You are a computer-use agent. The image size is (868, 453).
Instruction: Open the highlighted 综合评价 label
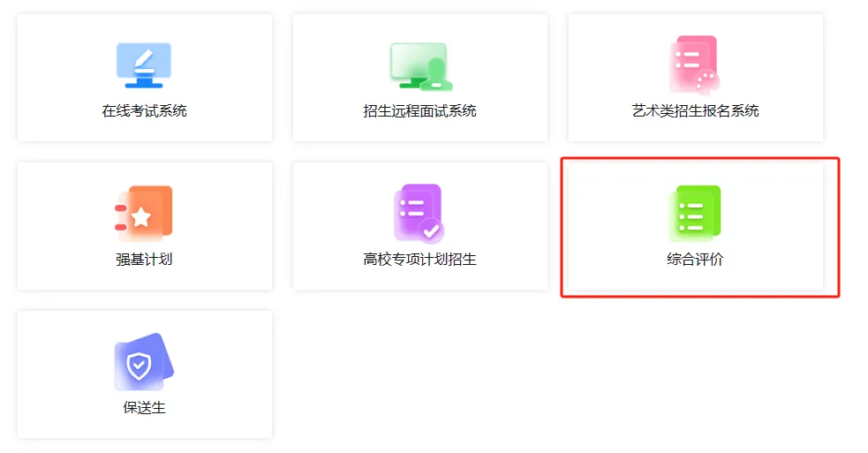pos(695,260)
